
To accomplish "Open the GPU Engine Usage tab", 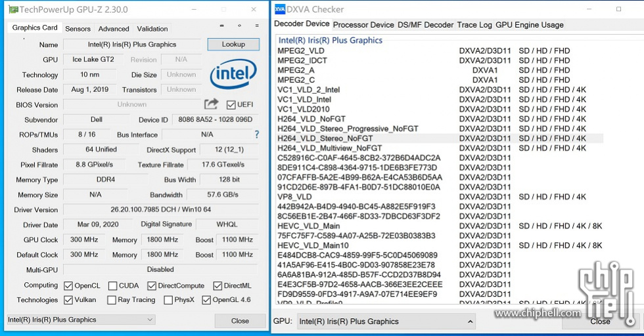I will 530,25.
